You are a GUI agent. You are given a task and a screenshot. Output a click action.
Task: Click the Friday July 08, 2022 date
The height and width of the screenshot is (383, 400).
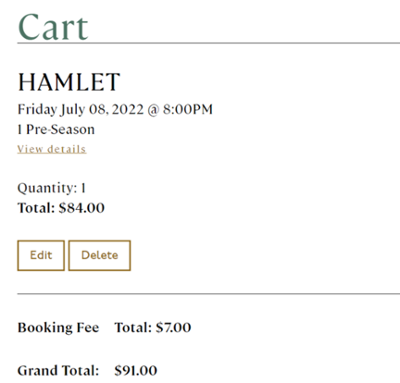click(80, 109)
